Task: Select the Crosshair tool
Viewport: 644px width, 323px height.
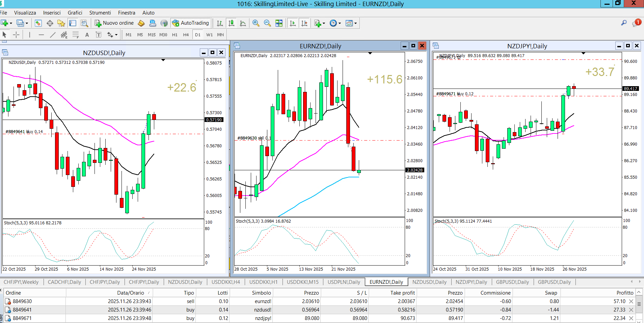Action: coord(16,35)
